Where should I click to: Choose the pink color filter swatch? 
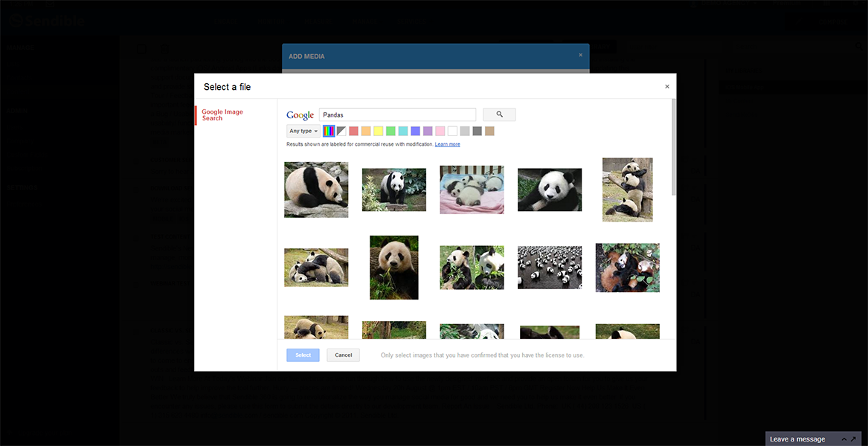tap(440, 131)
